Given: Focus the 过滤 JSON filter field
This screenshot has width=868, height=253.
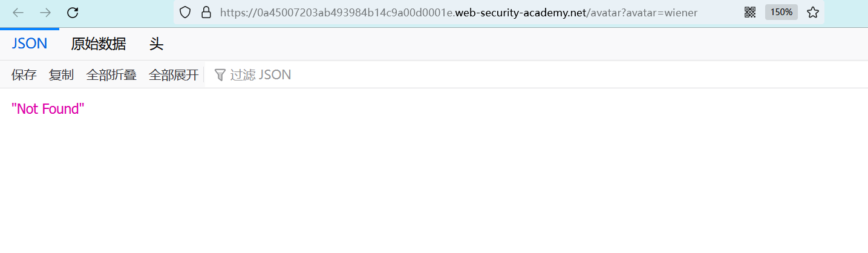Looking at the screenshot, I should (x=260, y=75).
